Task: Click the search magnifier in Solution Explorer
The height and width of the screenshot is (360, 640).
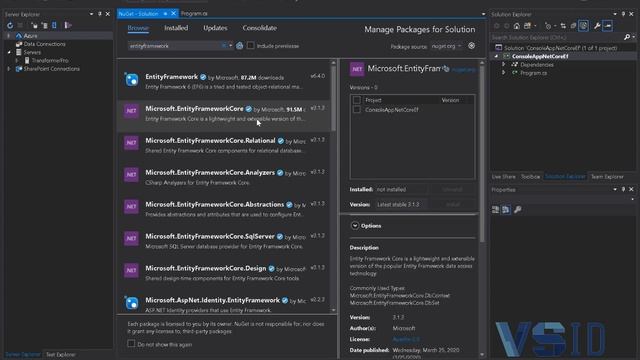Action: 627,37
